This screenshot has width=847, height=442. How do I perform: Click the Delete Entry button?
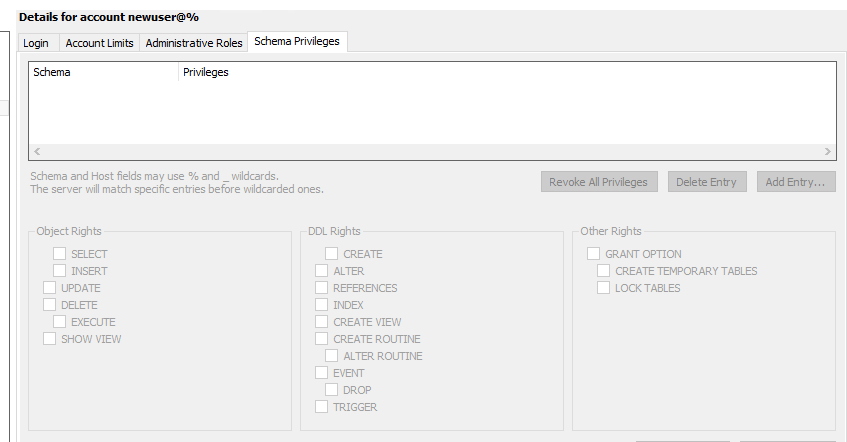707,182
